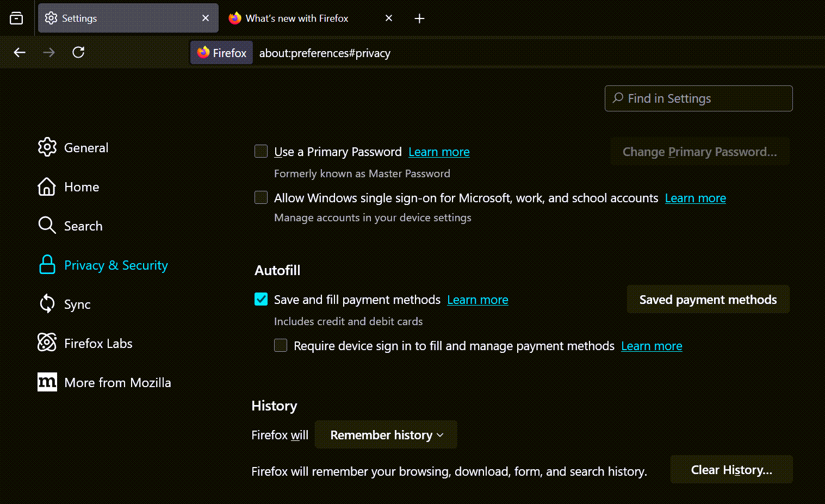Uncheck Save and fill payment methods
This screenshot has width=825, height=504.
pyautogui.click(x=261, y=299)
